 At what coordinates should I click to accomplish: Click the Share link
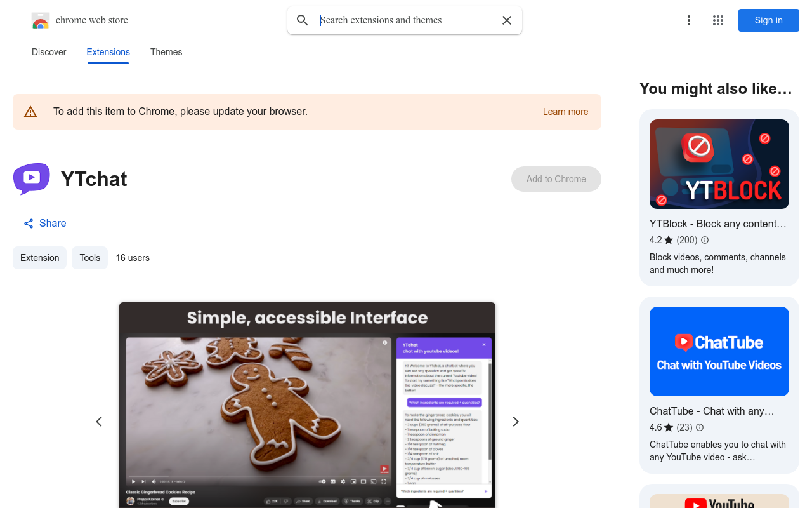pos(45,223)
